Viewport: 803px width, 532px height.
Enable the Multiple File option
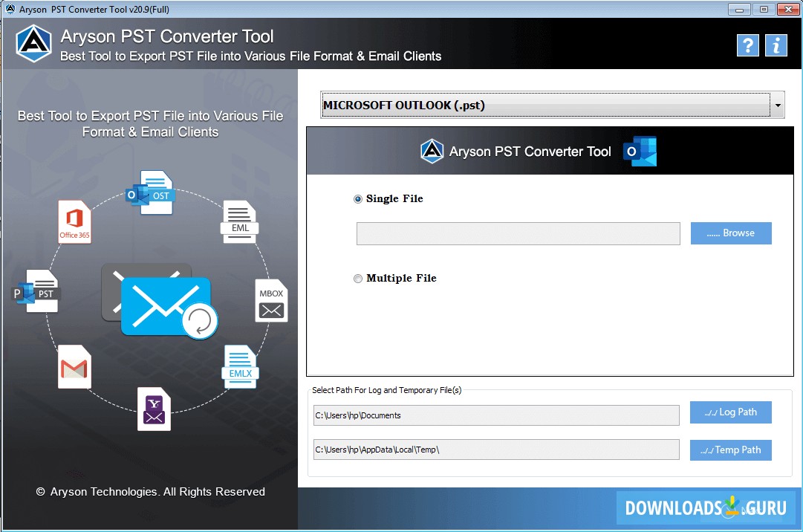[x=358, y=279]
